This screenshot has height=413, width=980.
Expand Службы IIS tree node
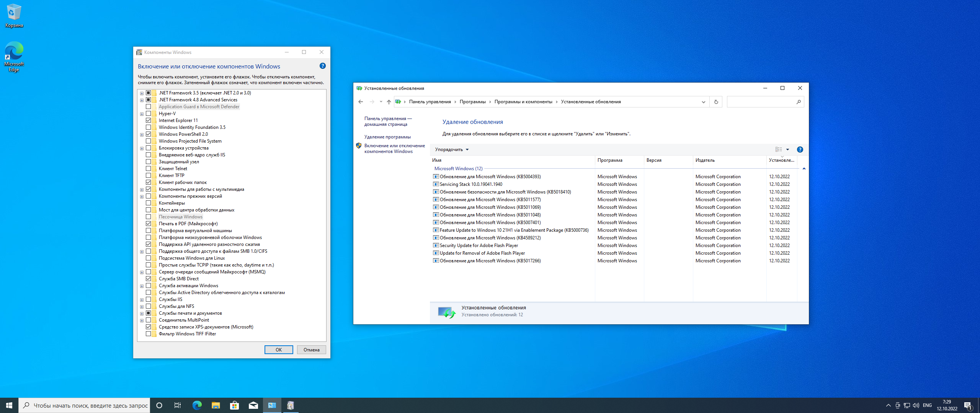coord(142,300)
